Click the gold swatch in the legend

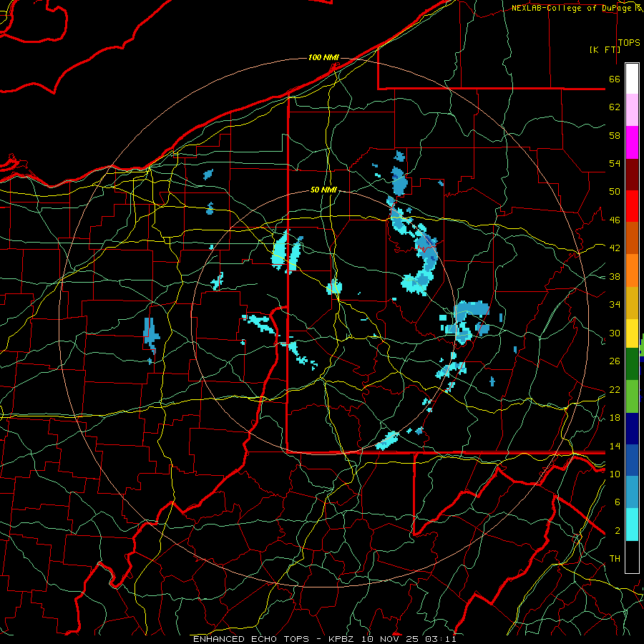tap(632, 302)
